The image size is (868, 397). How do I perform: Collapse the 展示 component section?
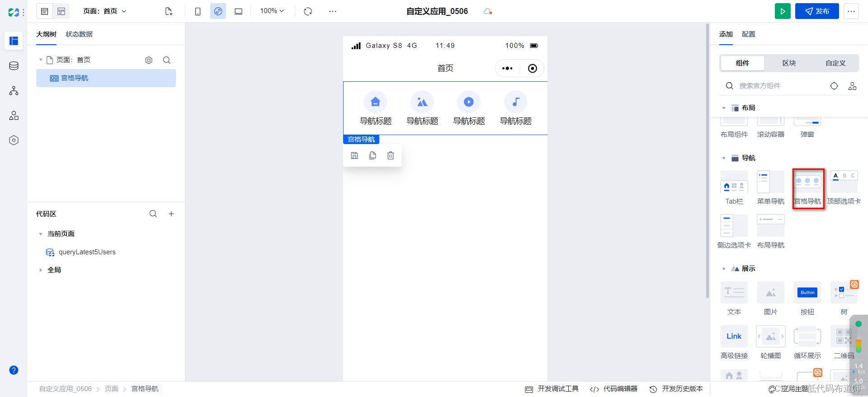724,269
